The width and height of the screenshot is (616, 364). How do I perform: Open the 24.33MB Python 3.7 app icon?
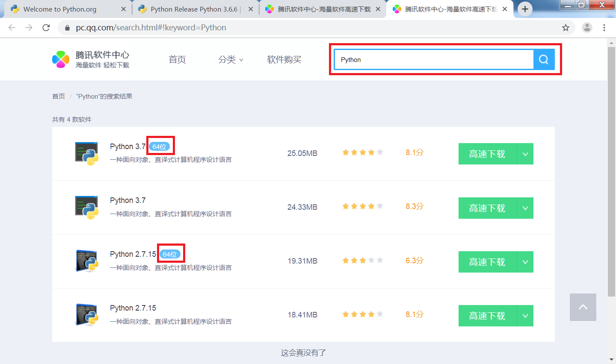coord(87,207)
